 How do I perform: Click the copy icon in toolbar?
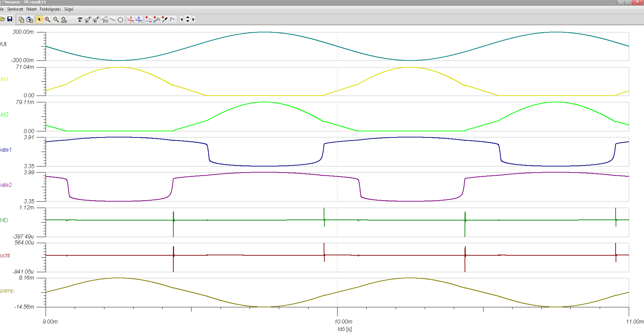(x=22, y=20)
